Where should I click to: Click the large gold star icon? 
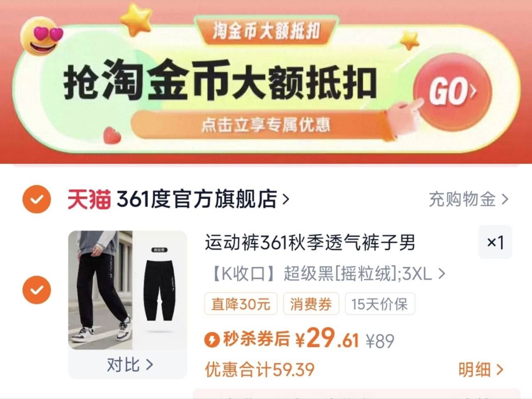137,20
